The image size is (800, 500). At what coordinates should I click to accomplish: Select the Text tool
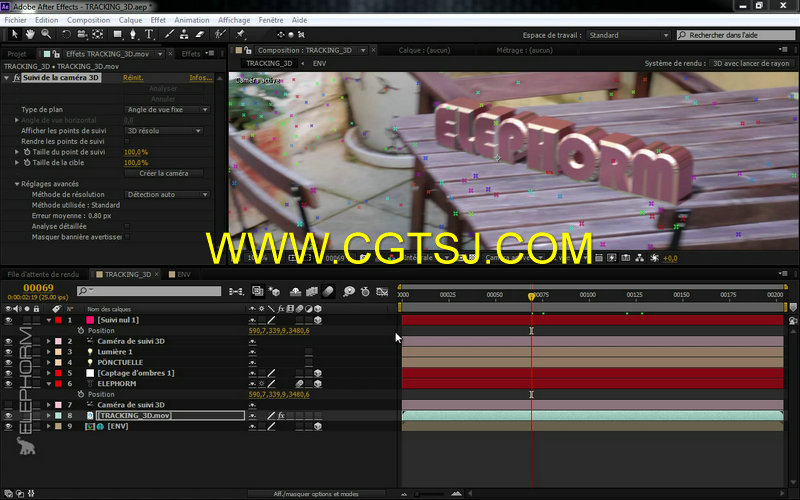pos(148,34)
